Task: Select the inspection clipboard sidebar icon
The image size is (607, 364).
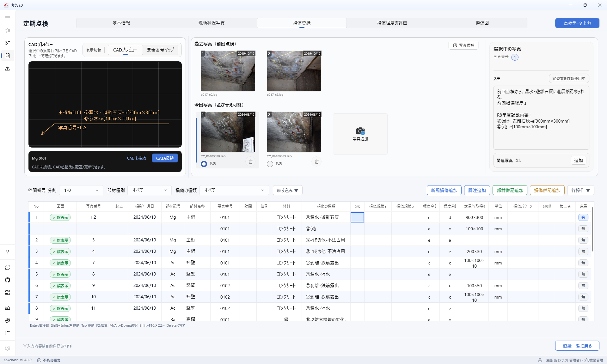Action: point(8,56)
